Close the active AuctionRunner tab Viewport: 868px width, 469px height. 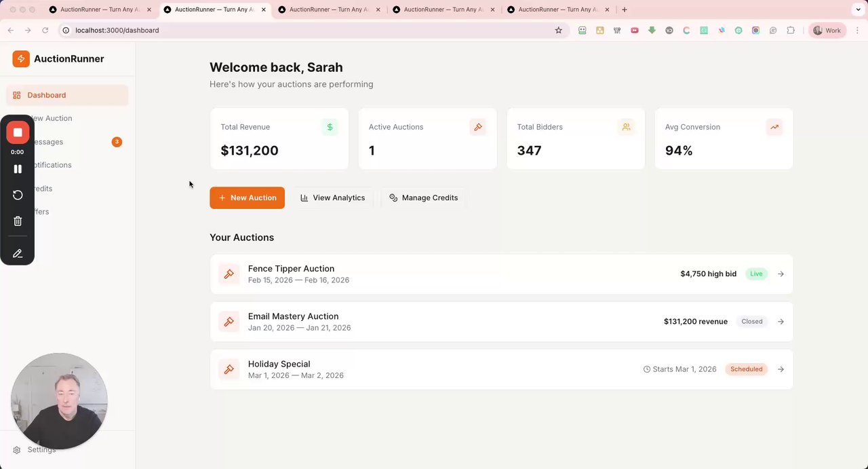pyautogui.click(x=264, y=10)
